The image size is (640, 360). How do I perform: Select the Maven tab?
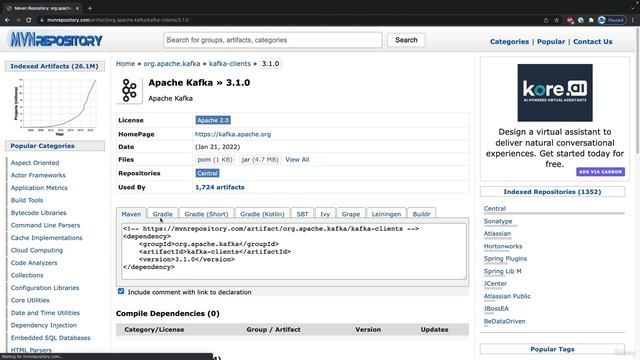click(x=131, y=214)
